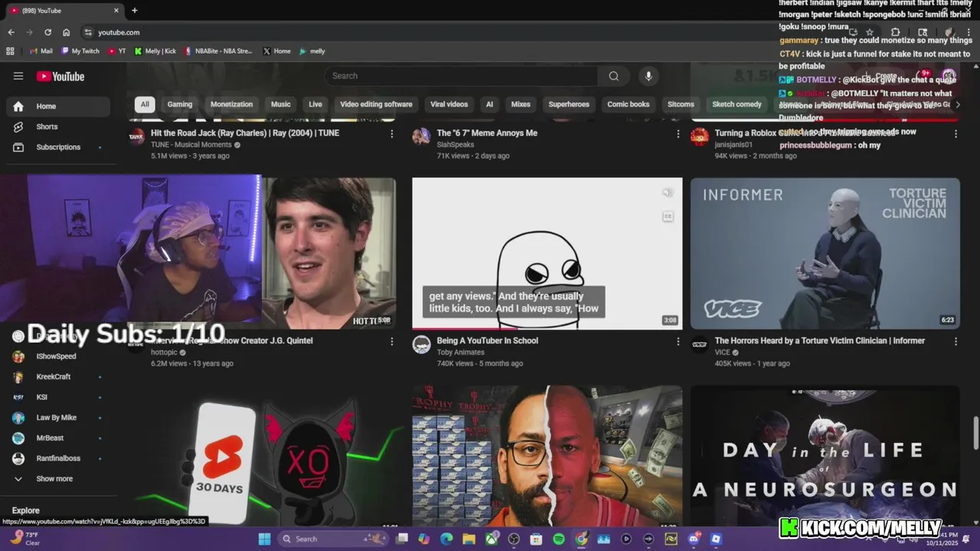Screen dimensions: 980x551
Task: Select the Superheroes filter chip
Action: click(x=569, y=104)
